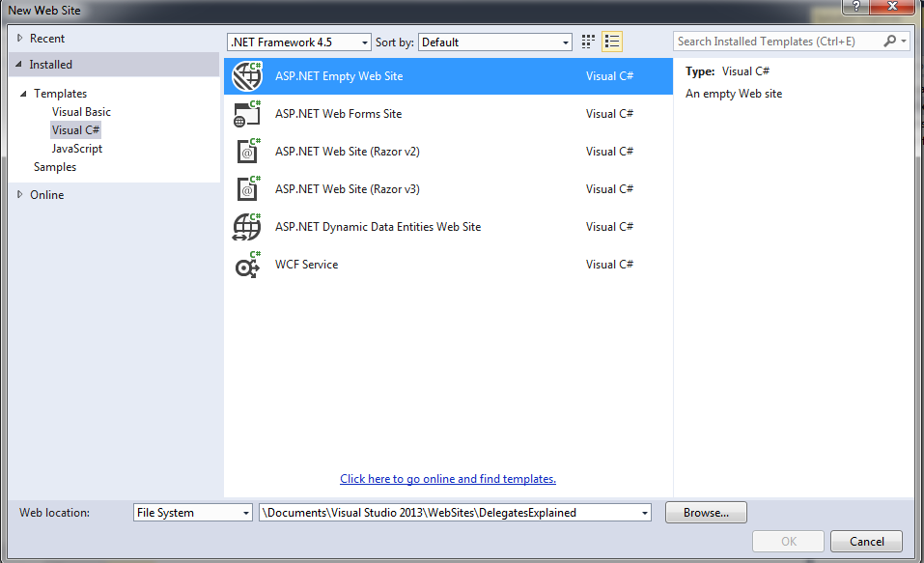Viewport: 924px width, 563px height.
Task: Click the ASP.NET Web Forms Site template icon
Action: coord(247,114)
